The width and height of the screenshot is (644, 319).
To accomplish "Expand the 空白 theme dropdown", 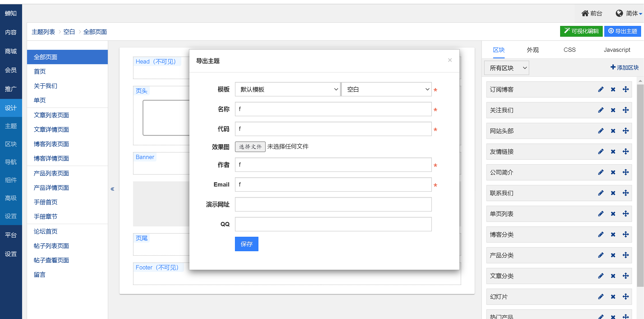I will 386,89.
